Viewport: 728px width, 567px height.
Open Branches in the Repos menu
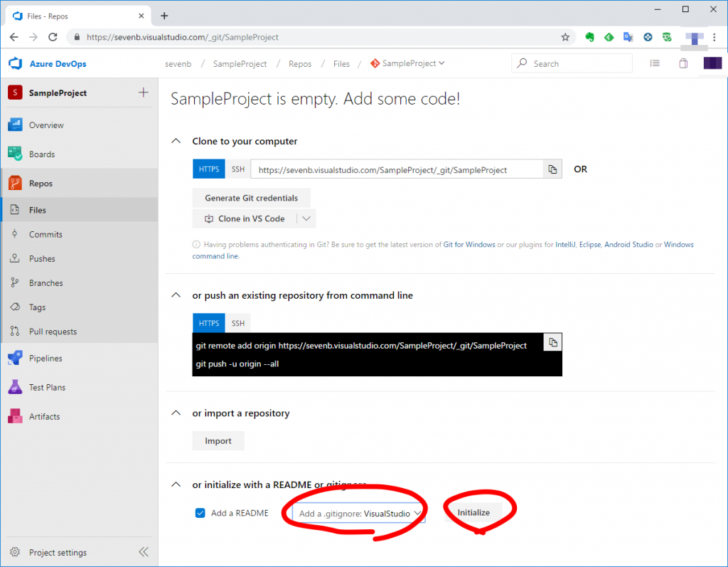pos(80,282)
